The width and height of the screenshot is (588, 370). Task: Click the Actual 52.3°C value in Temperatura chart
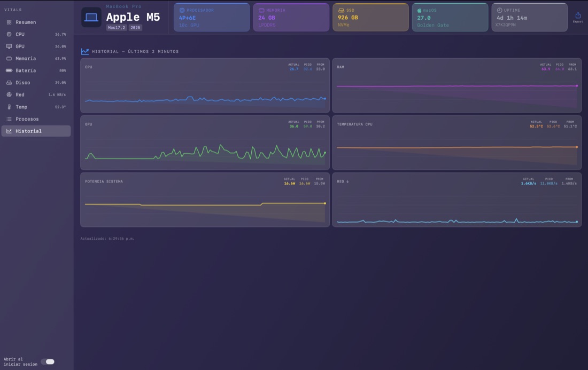pos(536,126)
